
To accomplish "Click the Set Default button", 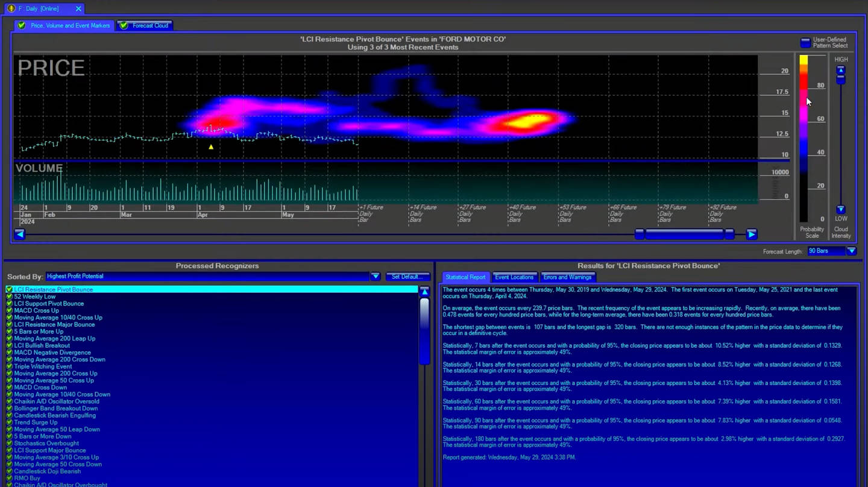I will 408,276.
